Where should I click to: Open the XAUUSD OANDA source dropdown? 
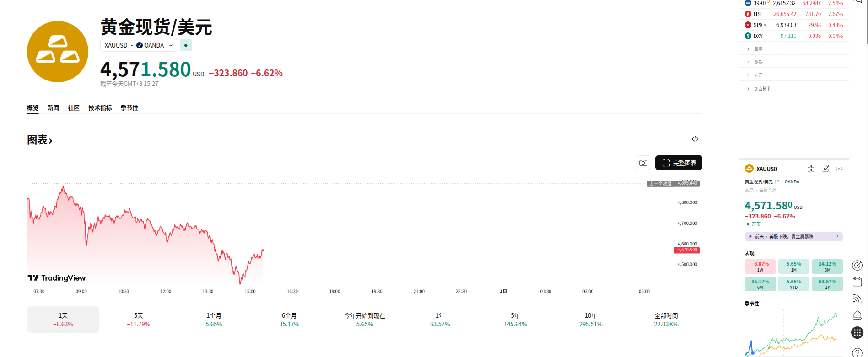point(139,45)
